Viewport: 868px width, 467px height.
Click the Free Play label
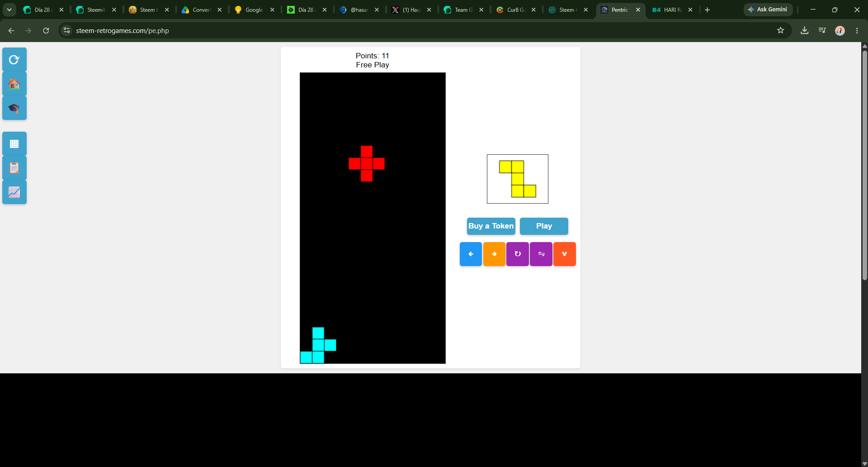pos(372,65)
